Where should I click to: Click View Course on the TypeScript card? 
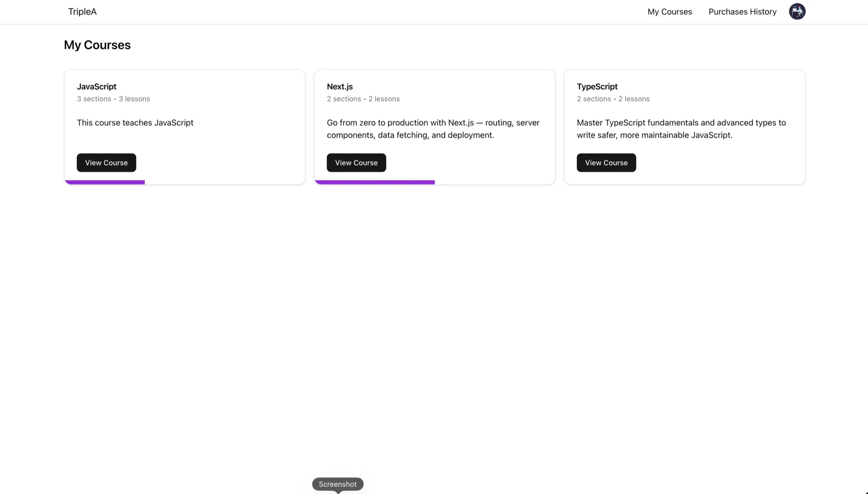tap(606, 162)
